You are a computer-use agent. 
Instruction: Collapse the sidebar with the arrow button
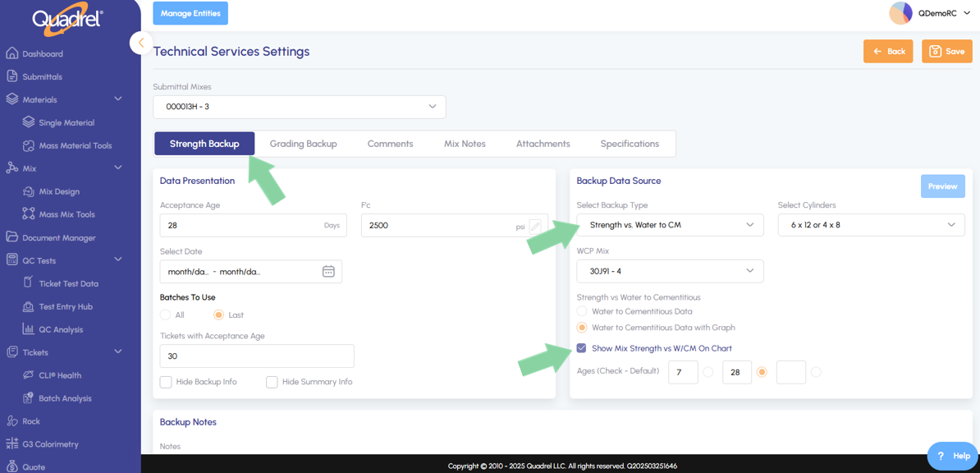point(141,43)
